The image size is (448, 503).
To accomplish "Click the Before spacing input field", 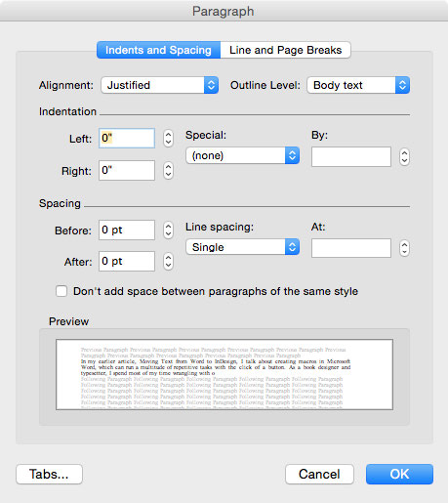I will click(x=127, y=230).
